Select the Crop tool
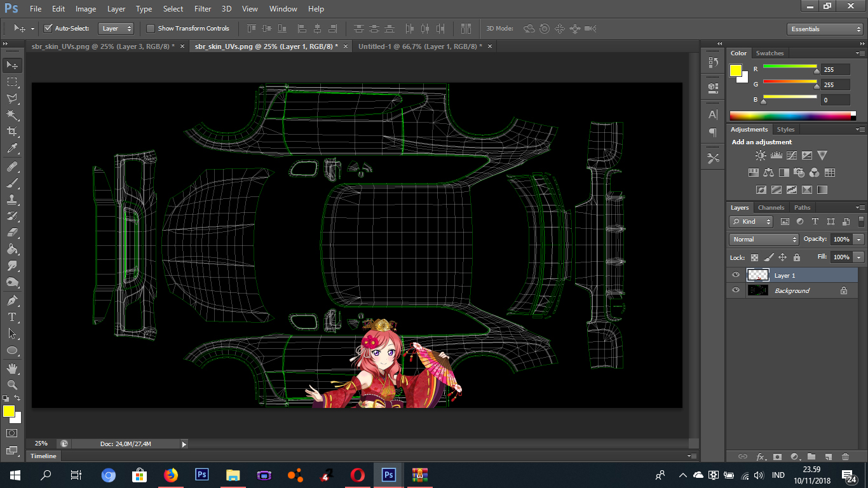The image size is (868, 488). (12, 132)
